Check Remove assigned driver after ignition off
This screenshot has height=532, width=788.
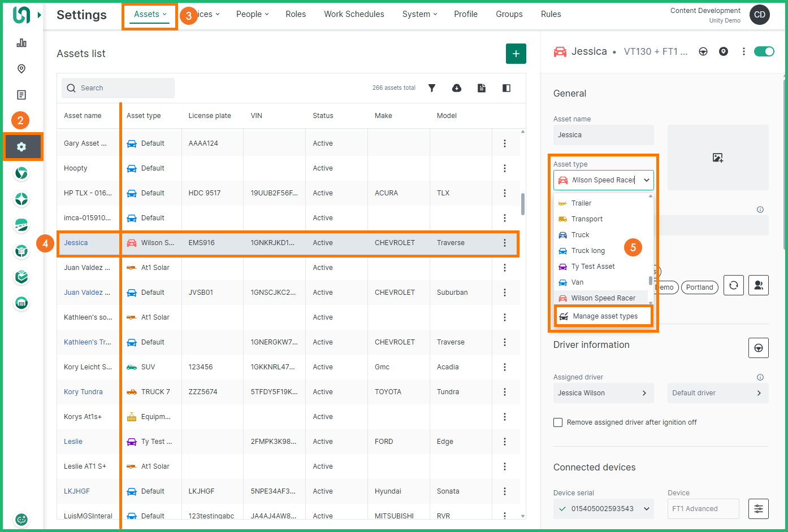(558, 422)
